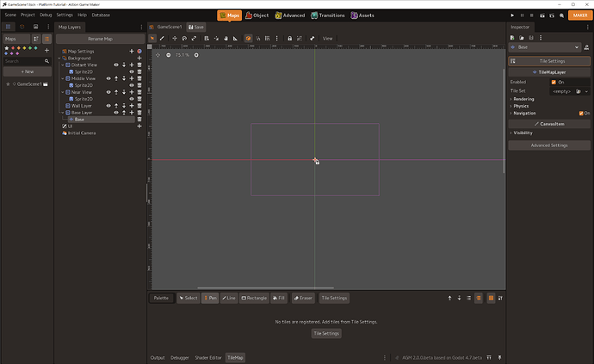
Task: Collapse the Distant View layer
Action: click(x=63, y=65)
